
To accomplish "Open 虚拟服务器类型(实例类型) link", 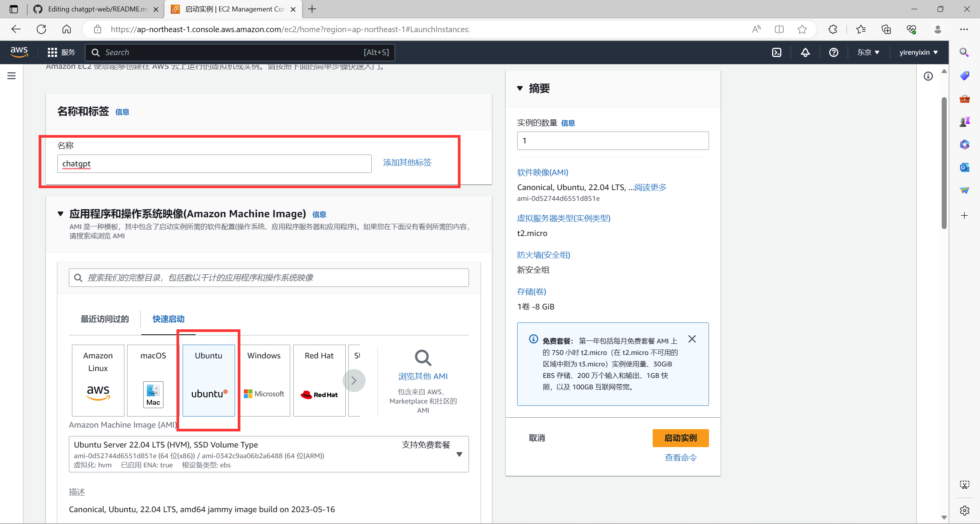I will [563, 218].
